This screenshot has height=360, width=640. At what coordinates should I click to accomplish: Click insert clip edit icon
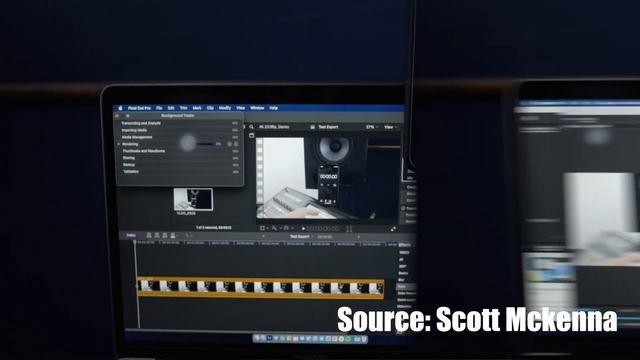point(157,236)
